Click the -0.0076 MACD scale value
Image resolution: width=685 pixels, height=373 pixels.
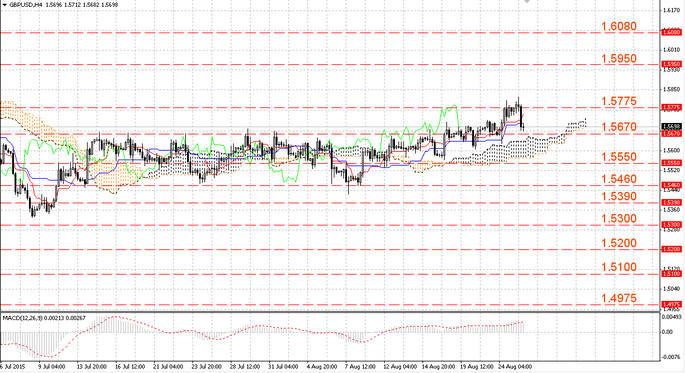pos(671,357)
